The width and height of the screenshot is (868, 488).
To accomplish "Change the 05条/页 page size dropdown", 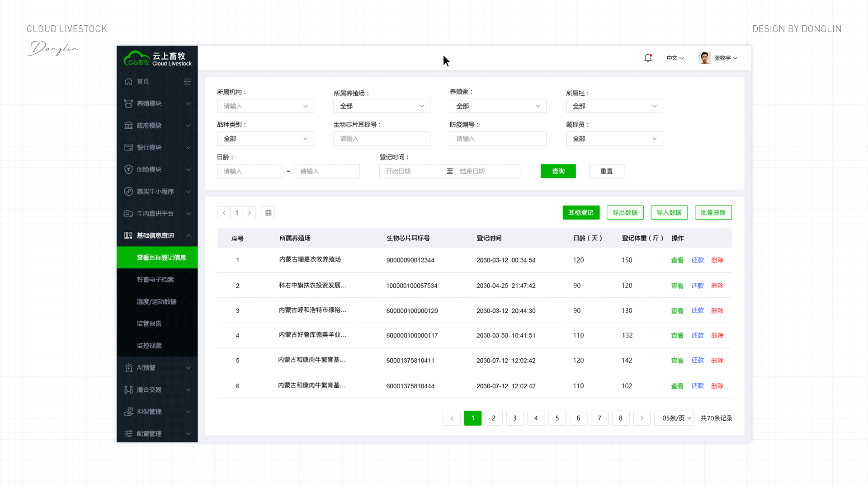I will (x=674, y=418).
